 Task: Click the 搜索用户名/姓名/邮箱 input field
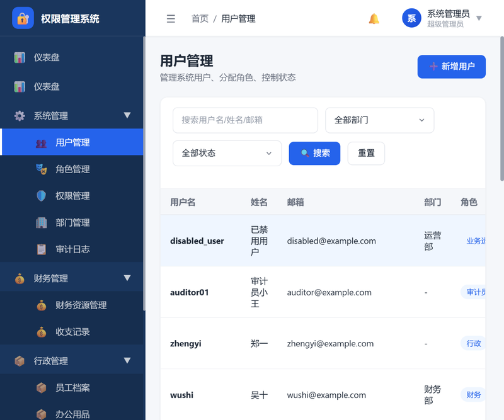click(245, 120)
